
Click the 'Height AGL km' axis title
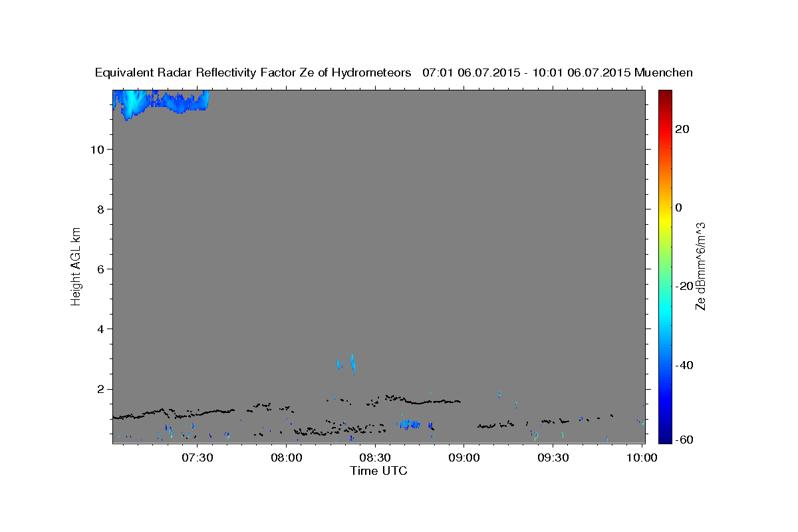(76, 266)
